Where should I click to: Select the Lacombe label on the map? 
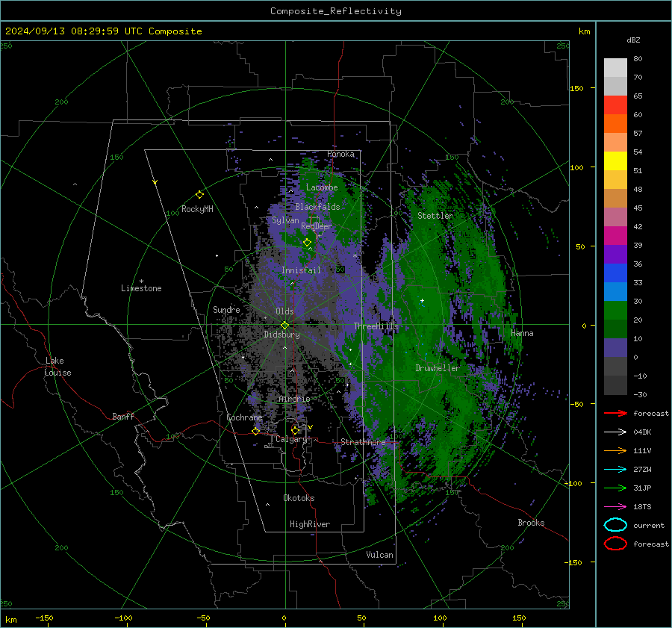tap(322, 187)
